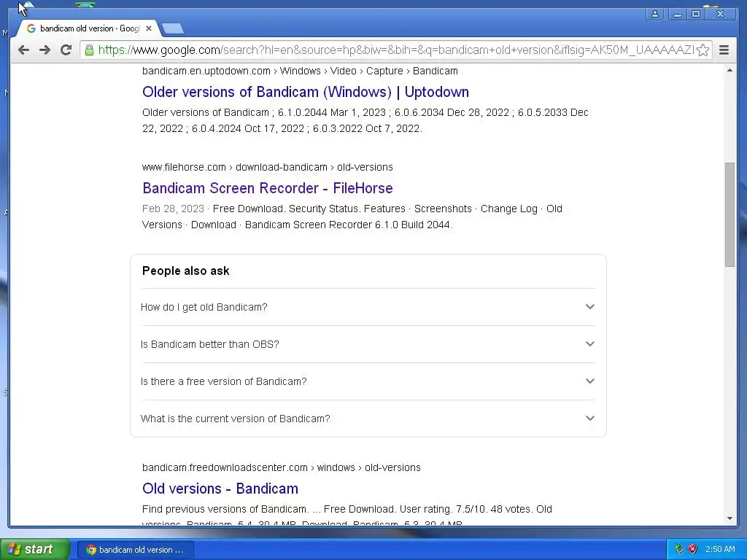This screenshot has width=747, height=560.
Task: Bookmark this page with the star icon
Action: [x=703, y=50]
